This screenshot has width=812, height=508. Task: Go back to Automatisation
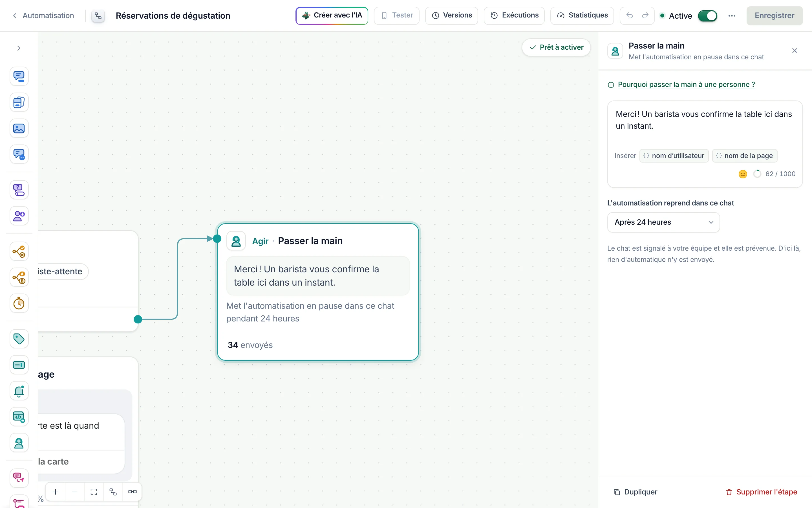[43, 16]
